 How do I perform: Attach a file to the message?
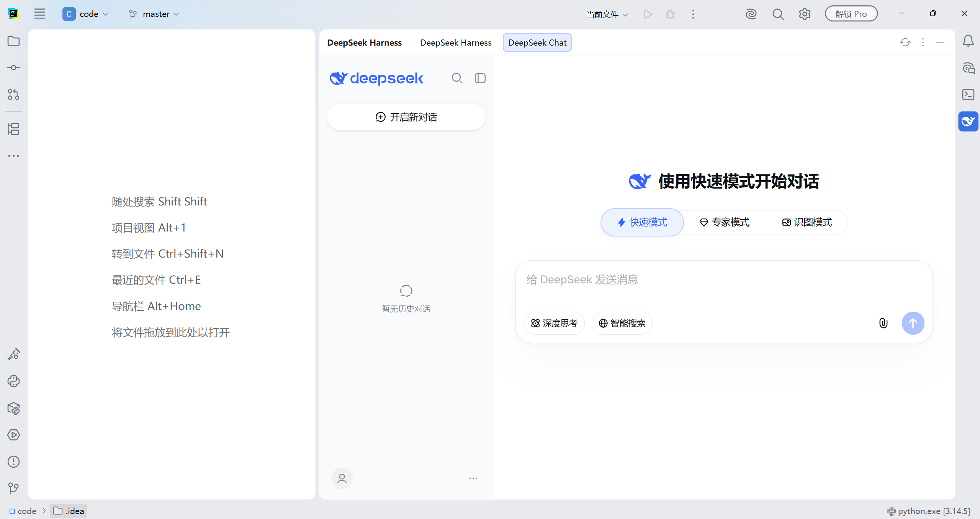point(883,323)
